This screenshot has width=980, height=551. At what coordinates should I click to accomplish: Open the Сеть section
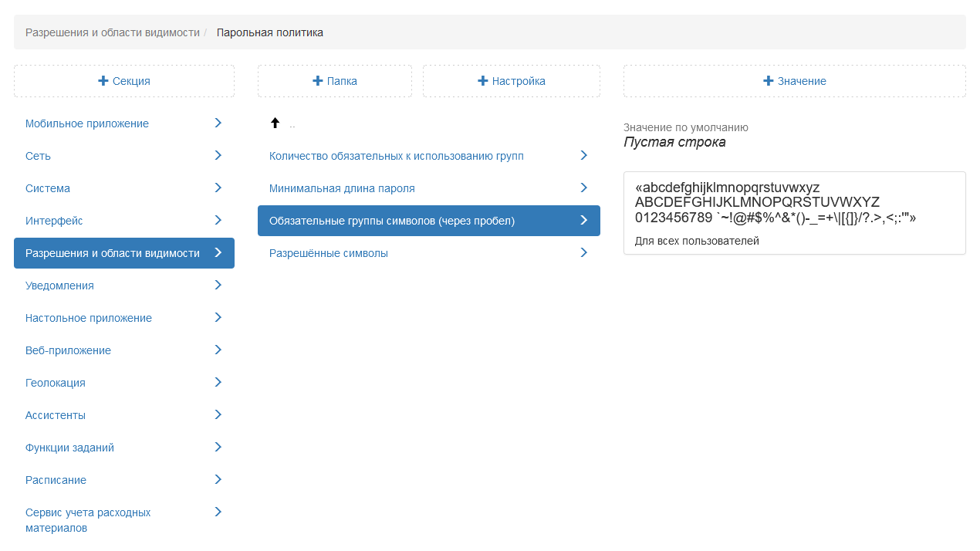(x=39, y=156)
